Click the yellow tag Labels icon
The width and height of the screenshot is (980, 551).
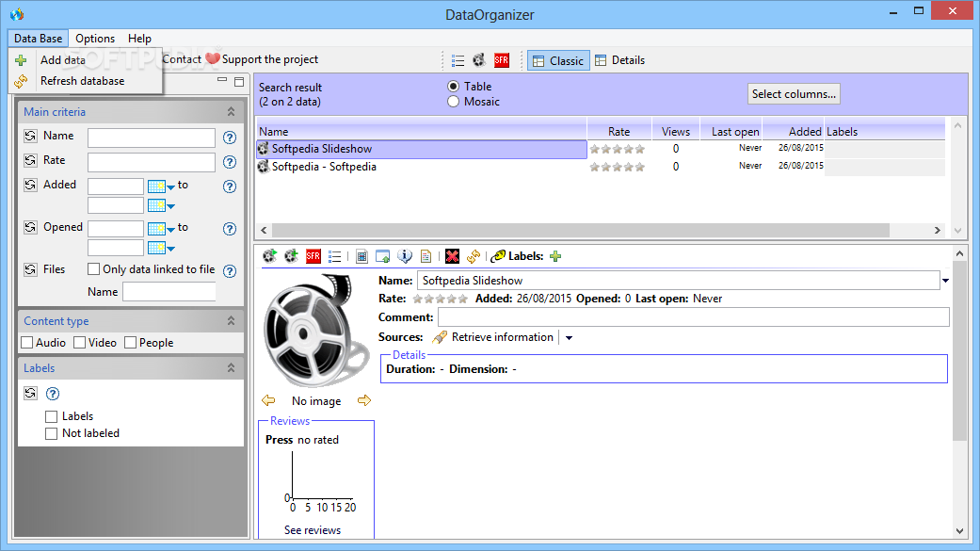point(498,256)
